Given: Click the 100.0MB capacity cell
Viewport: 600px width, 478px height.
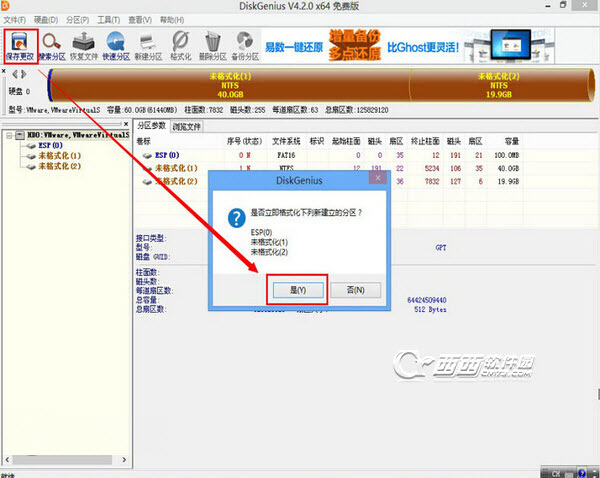Looking at the screenshot, I should (507, 155).
